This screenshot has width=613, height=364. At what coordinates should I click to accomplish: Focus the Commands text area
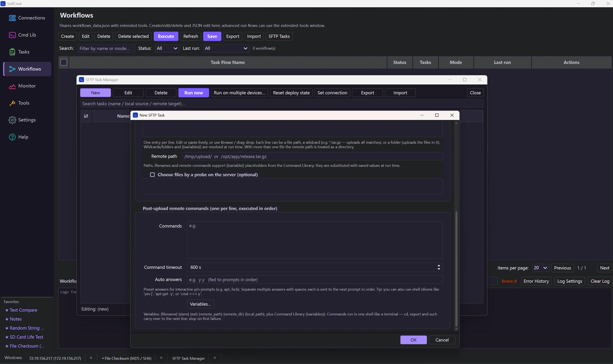pos(315,240)
